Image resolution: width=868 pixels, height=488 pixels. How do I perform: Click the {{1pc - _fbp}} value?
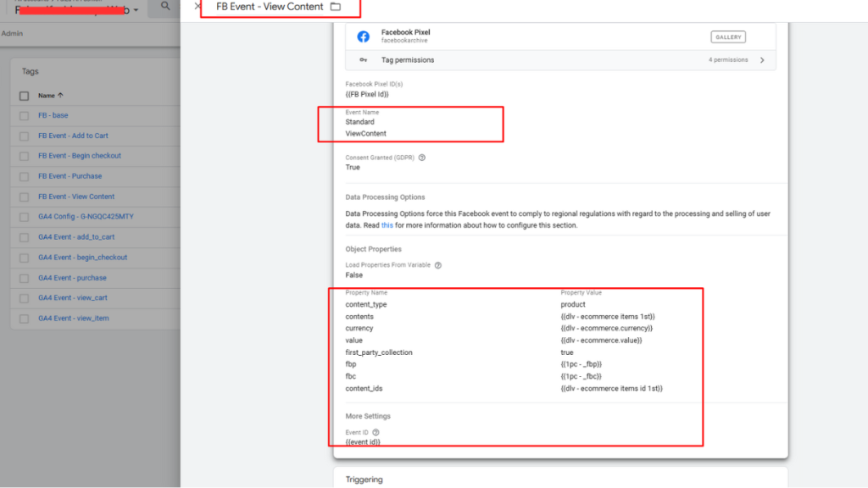click(581, 364)
